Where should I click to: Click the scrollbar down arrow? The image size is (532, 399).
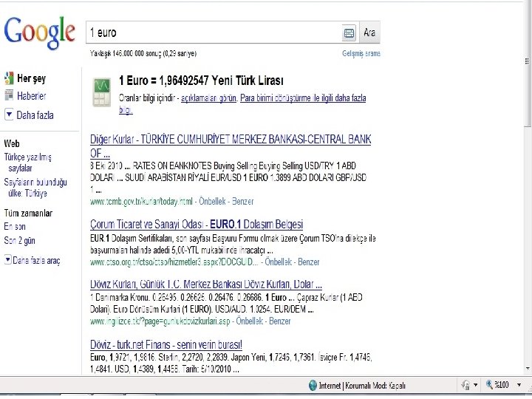coord(528,368)
